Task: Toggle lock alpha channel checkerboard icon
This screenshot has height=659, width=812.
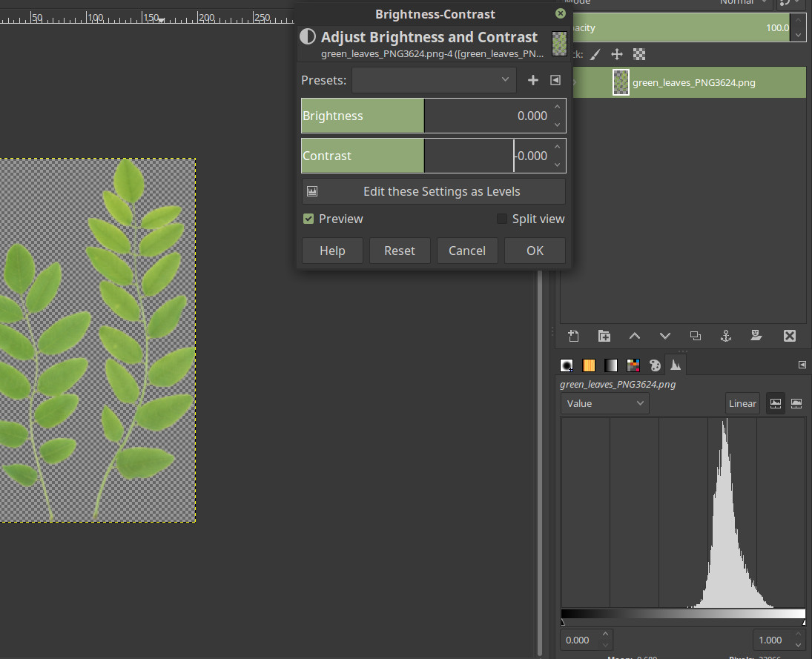Action: pyautogui.click(x=639, y=54)
